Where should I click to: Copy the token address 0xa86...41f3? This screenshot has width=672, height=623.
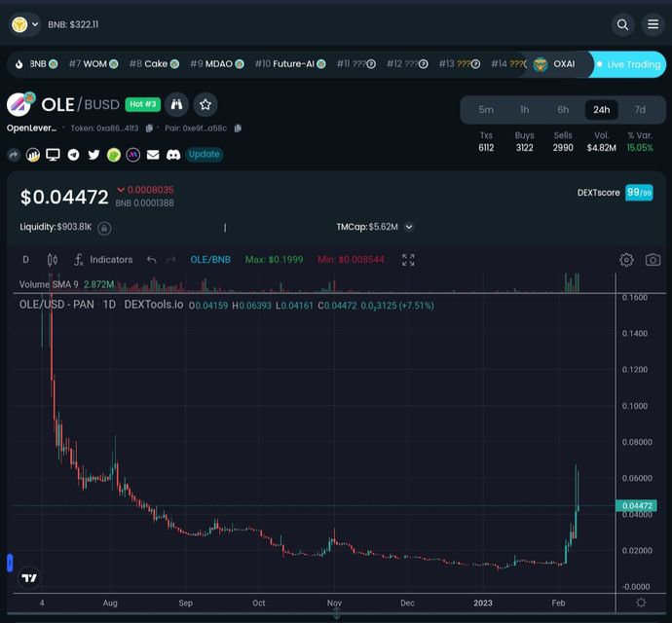149,128
